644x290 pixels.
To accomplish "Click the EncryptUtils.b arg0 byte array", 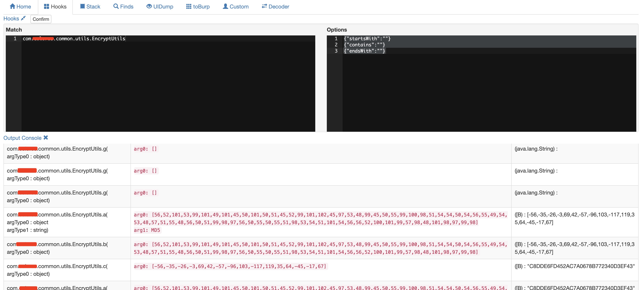I will point(320,248).
